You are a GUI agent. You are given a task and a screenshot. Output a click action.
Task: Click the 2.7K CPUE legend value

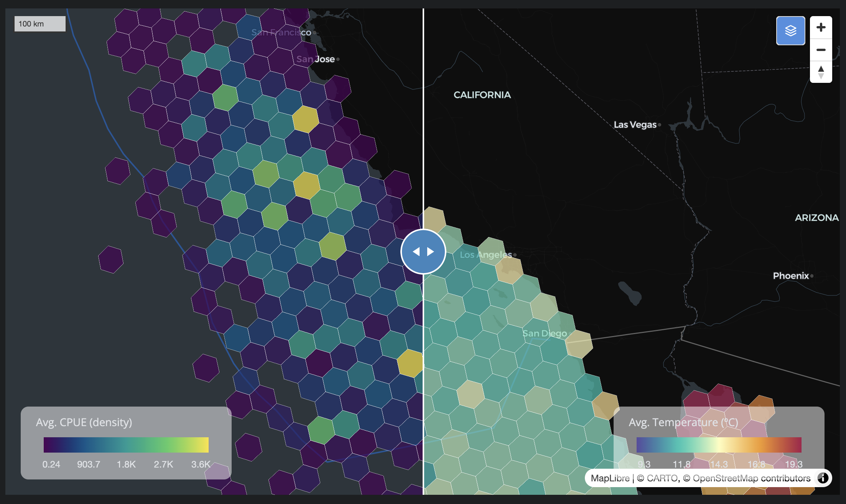[x=163, y=464]
